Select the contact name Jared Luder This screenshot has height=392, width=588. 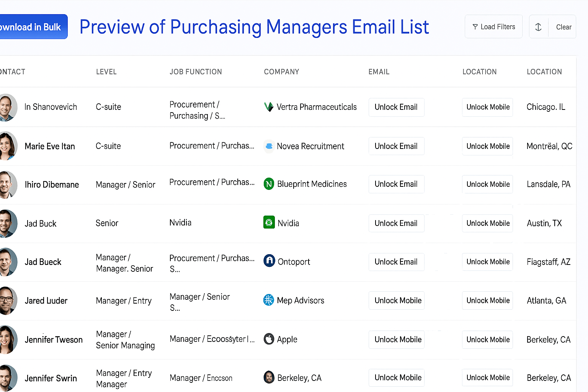(x=46, y=301)
